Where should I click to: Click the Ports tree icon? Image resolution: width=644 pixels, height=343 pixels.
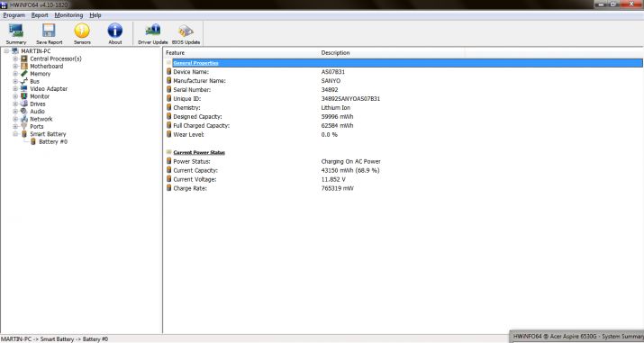[23, 126]
